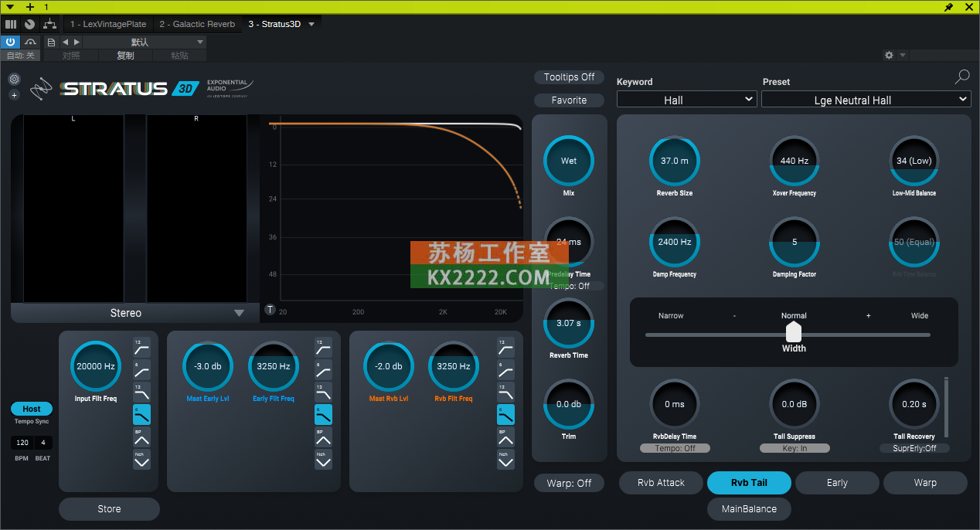980x530 pixels.
Task: Switch to 1 - LexVintagePlate tab
Action: [108, 24]
